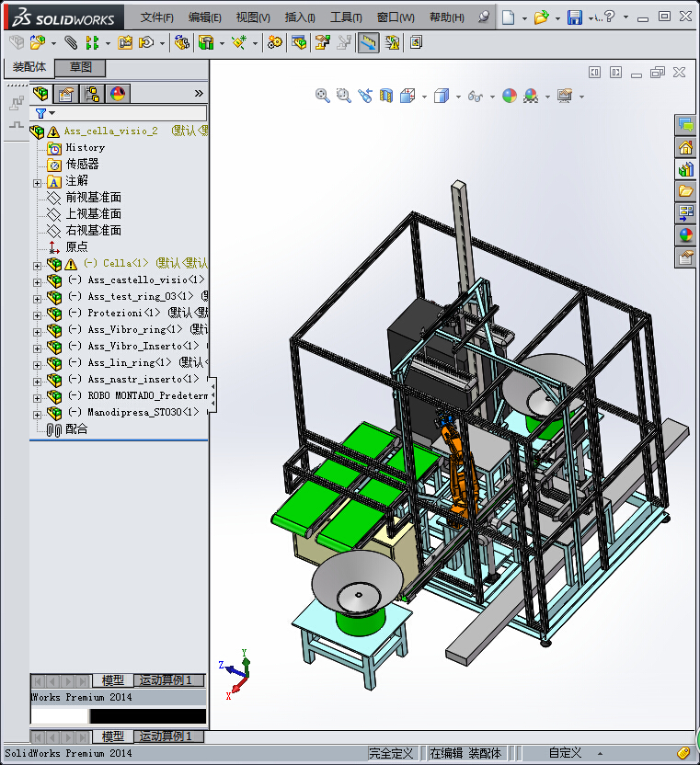Expand the 注解 node
This screenshot has height=765, width=700.
point(37,183)
